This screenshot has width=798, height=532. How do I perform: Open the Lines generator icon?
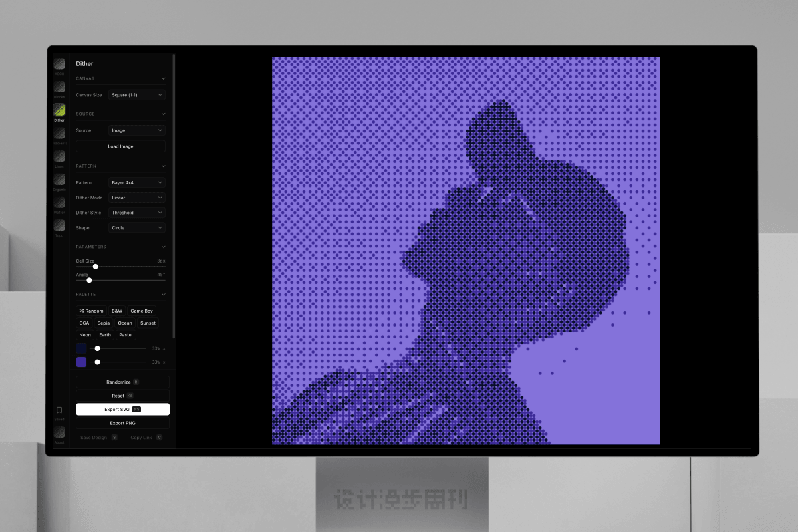click(59, 156)
